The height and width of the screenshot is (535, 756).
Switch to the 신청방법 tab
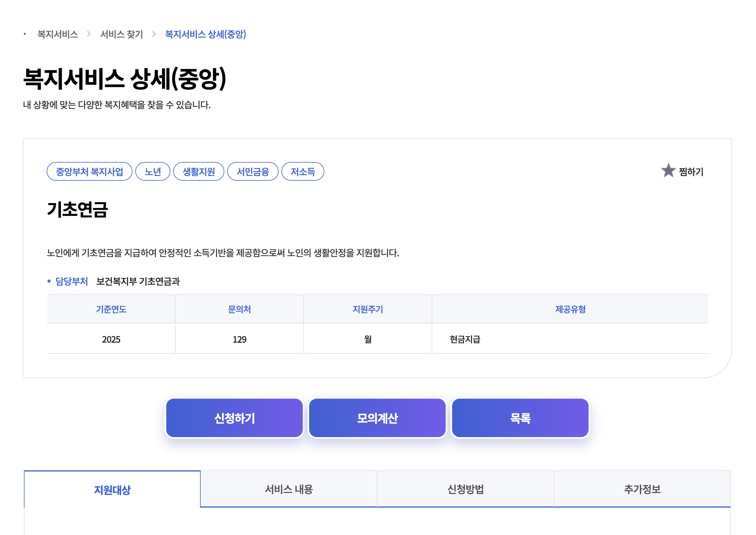[x=465, y=489]
